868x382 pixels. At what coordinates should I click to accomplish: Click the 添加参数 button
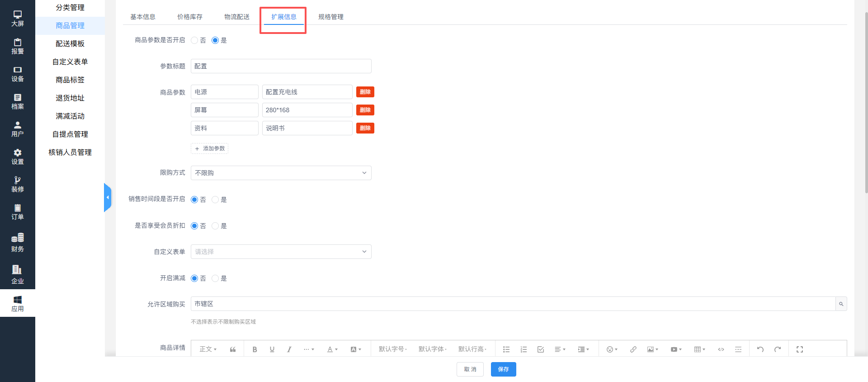coord(209,148)
